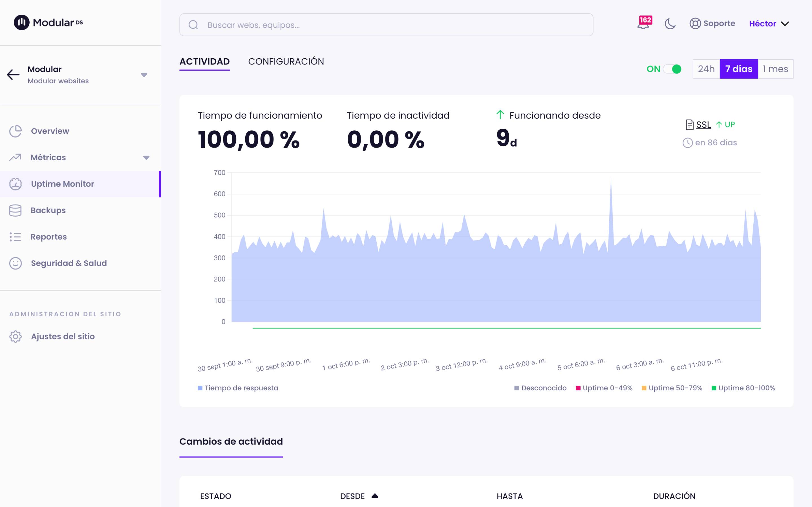Select the Reportes list icon
This screenshot has width=812, height=507.
16,236
